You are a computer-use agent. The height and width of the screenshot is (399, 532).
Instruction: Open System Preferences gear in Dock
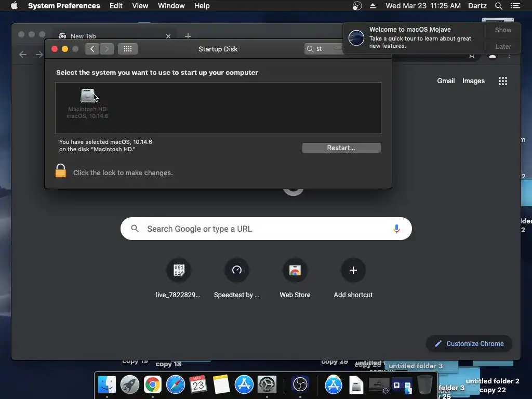267,385
